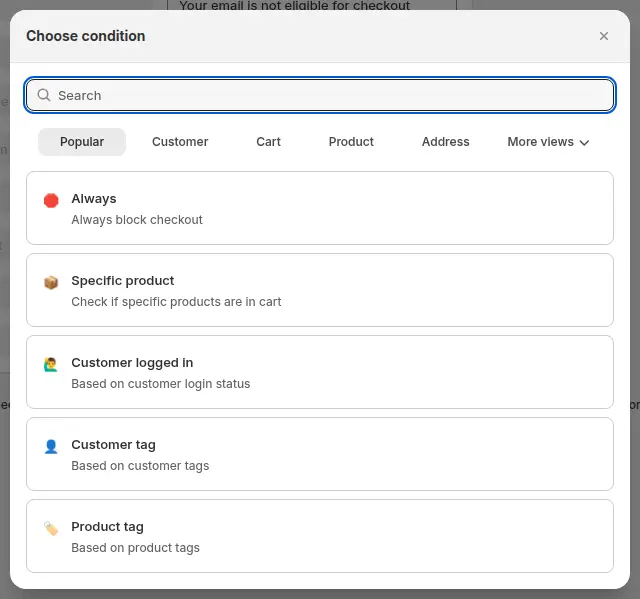Click the blue silhouette icon for Customer tag
The width and height of the screenshot is (640, 599).
51,446
